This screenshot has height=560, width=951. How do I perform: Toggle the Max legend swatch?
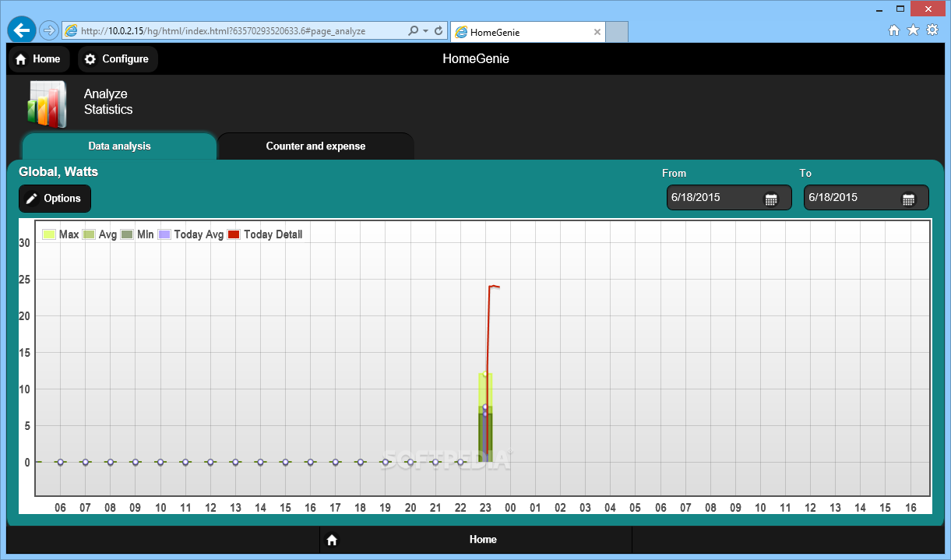48,234
